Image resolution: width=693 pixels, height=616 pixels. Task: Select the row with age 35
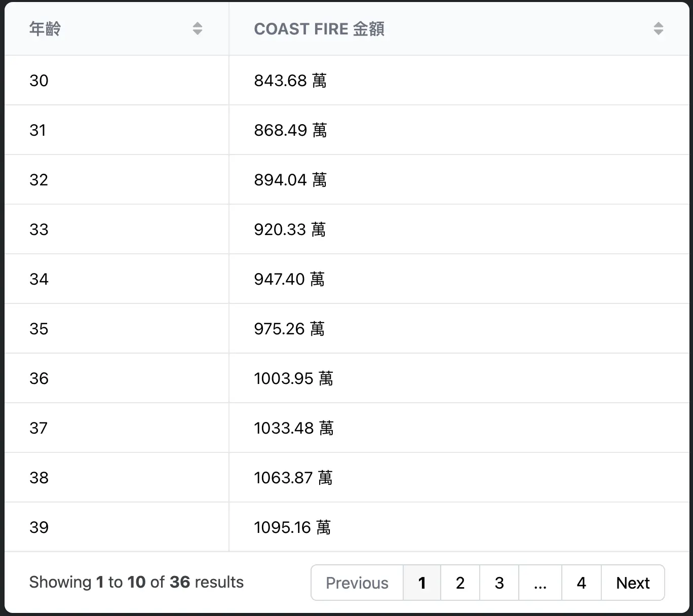(x=39, y=329)
